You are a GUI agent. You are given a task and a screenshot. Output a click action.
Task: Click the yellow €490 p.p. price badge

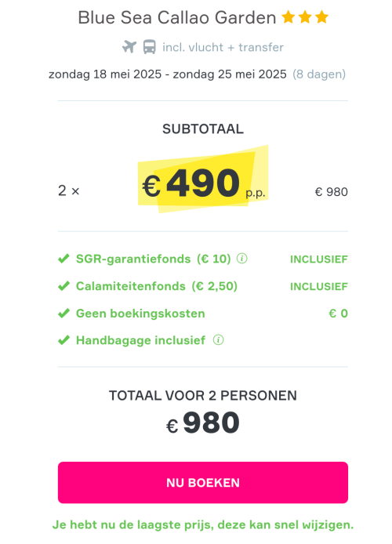(203, 180)
